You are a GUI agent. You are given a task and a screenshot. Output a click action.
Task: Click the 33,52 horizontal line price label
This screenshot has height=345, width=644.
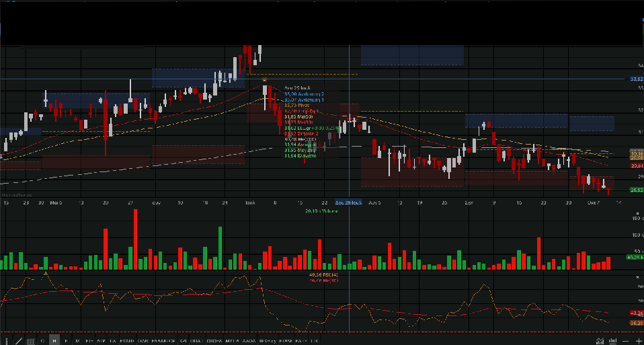coord(637,79)
